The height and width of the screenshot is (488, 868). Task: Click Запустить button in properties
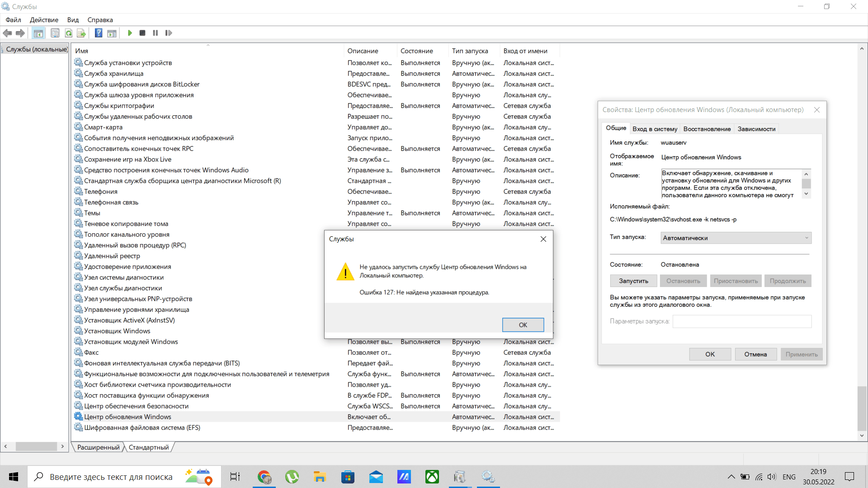click(x=633, y=281)
